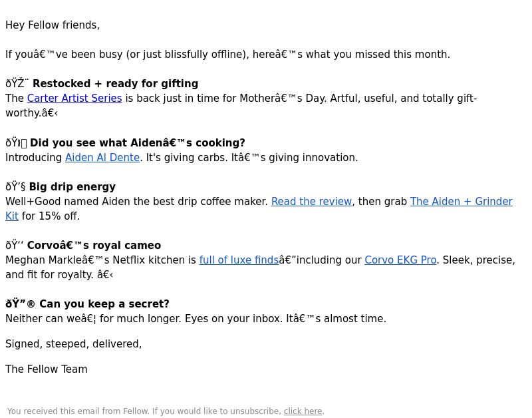
Task: Click the Signed, steeped, delivered sign-off line
Action: [x=74, y=344]
